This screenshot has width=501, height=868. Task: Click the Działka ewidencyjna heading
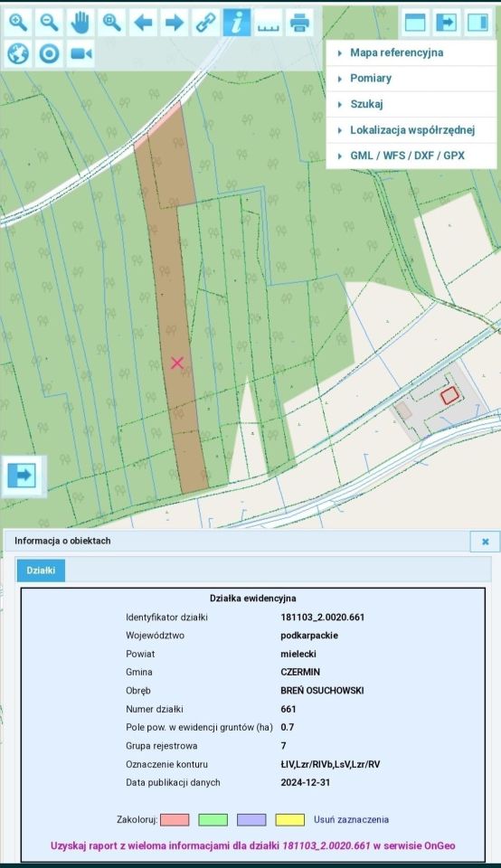pos(253,599)
